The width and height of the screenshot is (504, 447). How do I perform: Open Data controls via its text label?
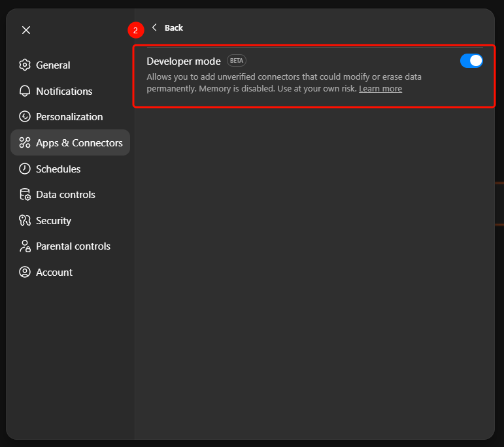click(65, 195)
